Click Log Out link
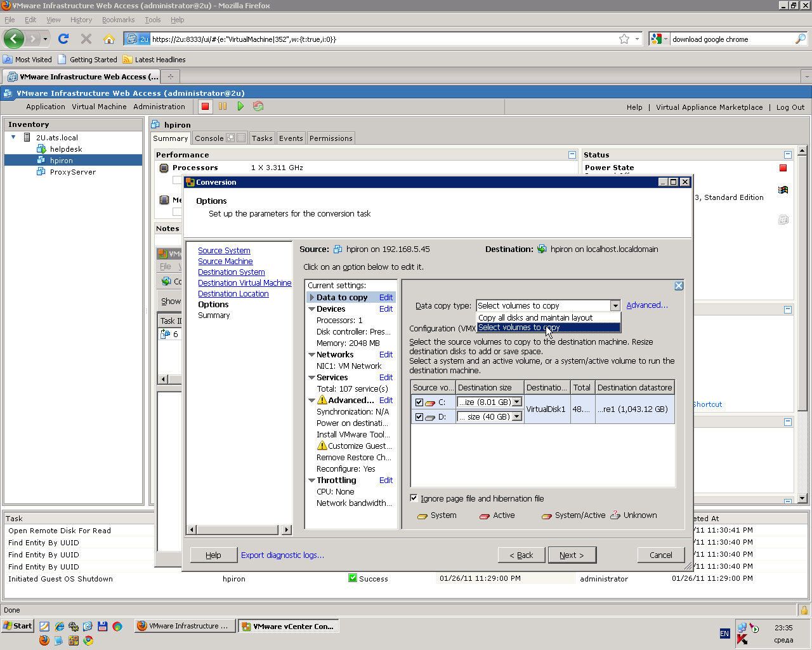This screenshot has height=650, width=812. click(x=790, y=107)
